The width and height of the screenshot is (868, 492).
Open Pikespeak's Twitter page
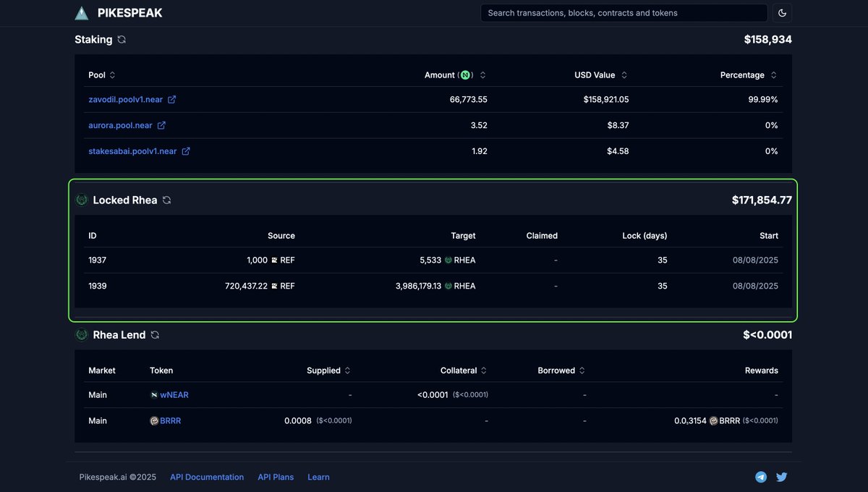pos(781,477)
